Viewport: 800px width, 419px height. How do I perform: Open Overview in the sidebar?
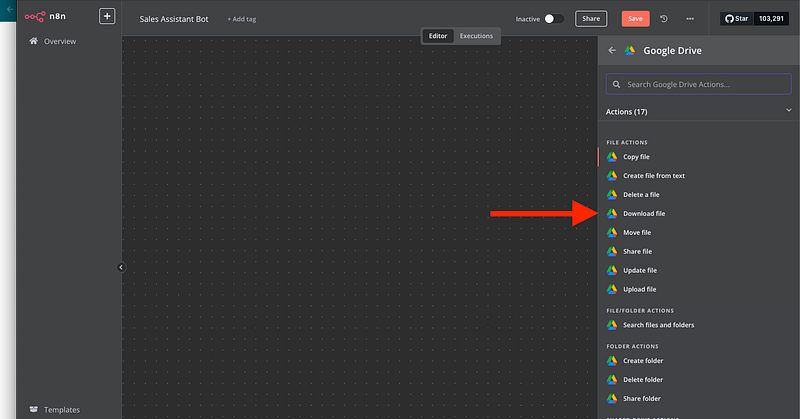58,41
